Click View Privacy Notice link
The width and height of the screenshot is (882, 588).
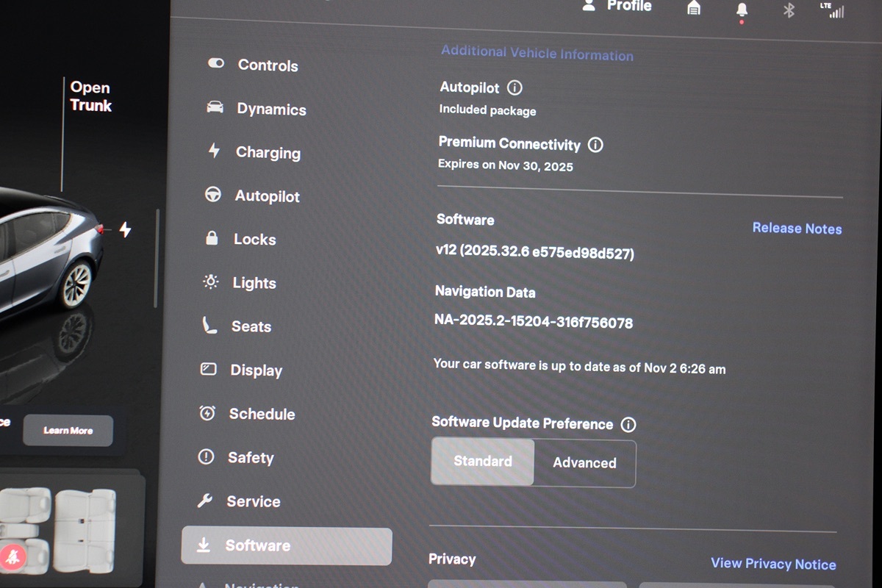coord(773,564)
